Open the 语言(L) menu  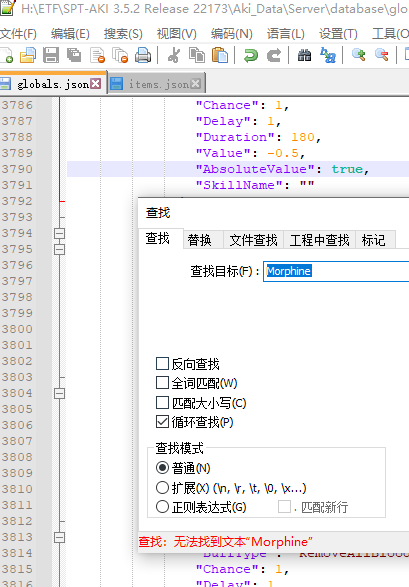(x=286, y=34)
